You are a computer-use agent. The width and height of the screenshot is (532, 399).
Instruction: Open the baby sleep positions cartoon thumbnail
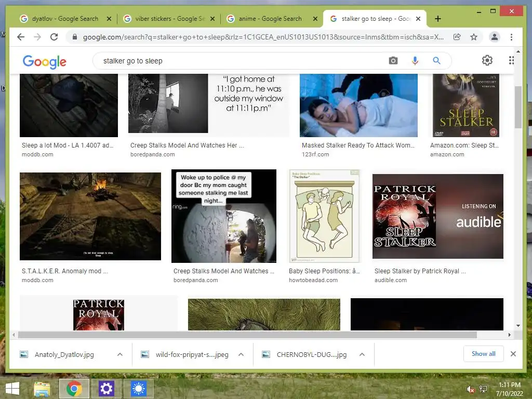pos(324,216)
